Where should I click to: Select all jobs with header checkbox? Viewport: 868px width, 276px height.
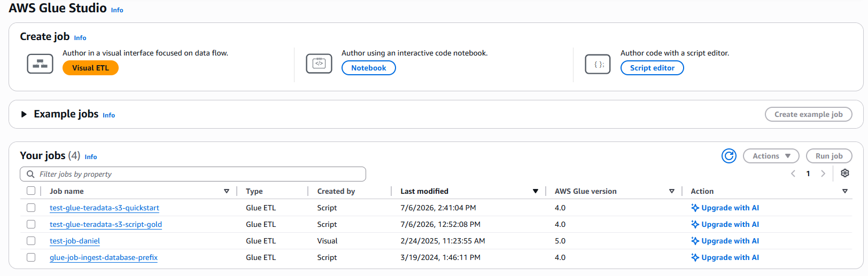click(31, 191)
